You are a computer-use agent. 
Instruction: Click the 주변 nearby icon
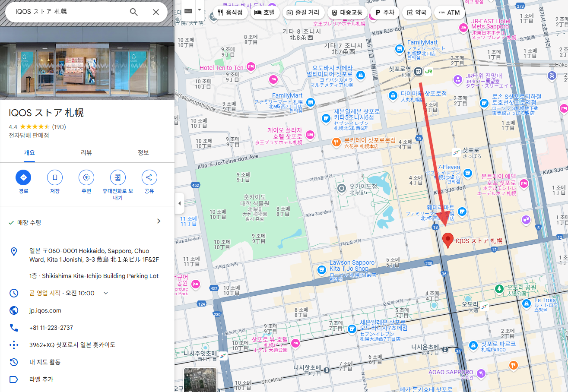pyautogui.click(x=86, y=177)
